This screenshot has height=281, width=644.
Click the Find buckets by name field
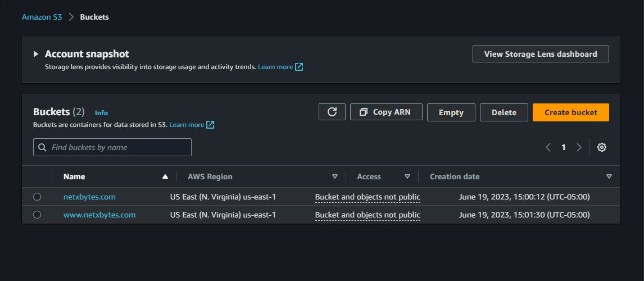pyautogui.click(x=112, y=147)
